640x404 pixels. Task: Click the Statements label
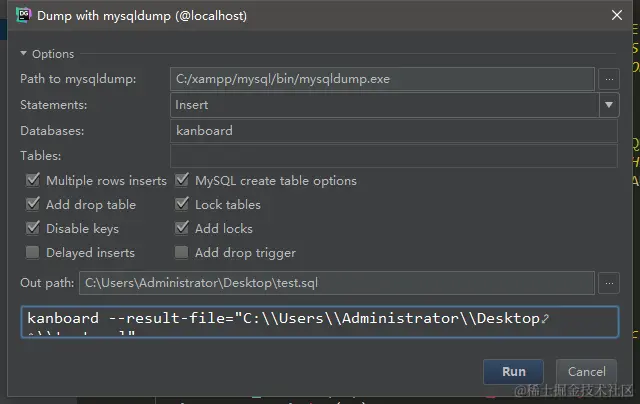point(53,105)
